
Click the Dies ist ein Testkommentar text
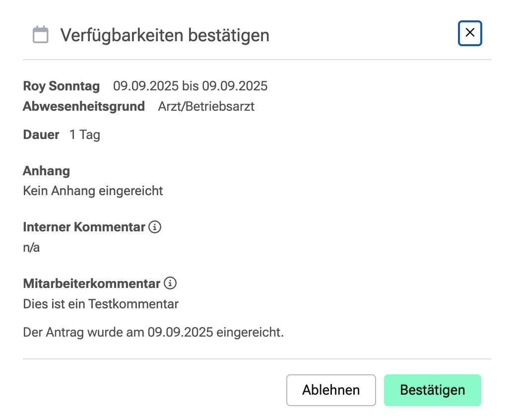coord(101,303)
